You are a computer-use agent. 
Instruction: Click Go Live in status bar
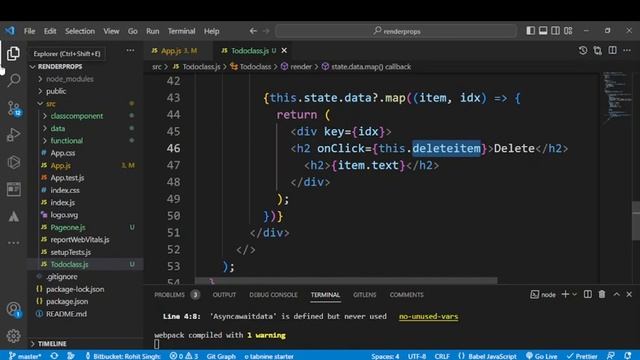[x=542, y=356]
